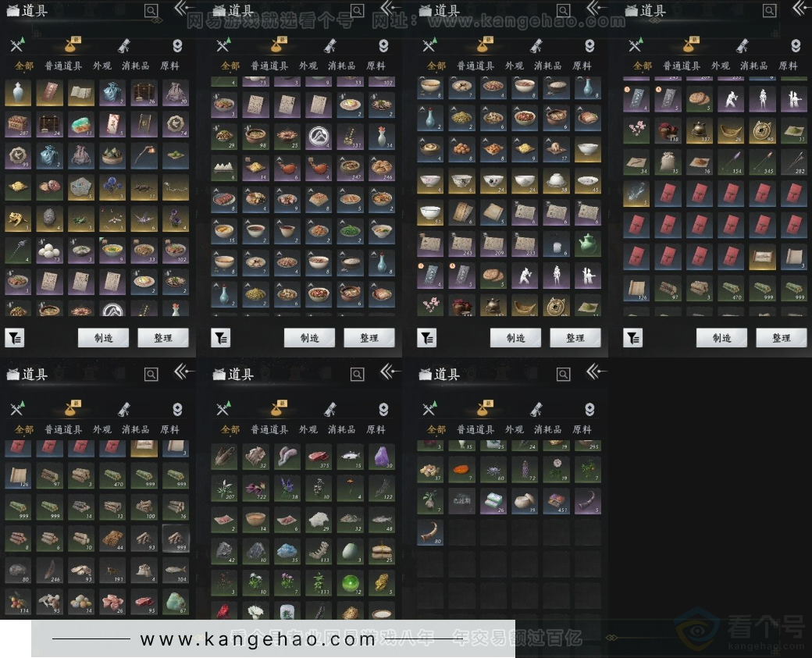
Task: Select the 全部 tab in the top-right panel
Action: (x=643, y=66)
